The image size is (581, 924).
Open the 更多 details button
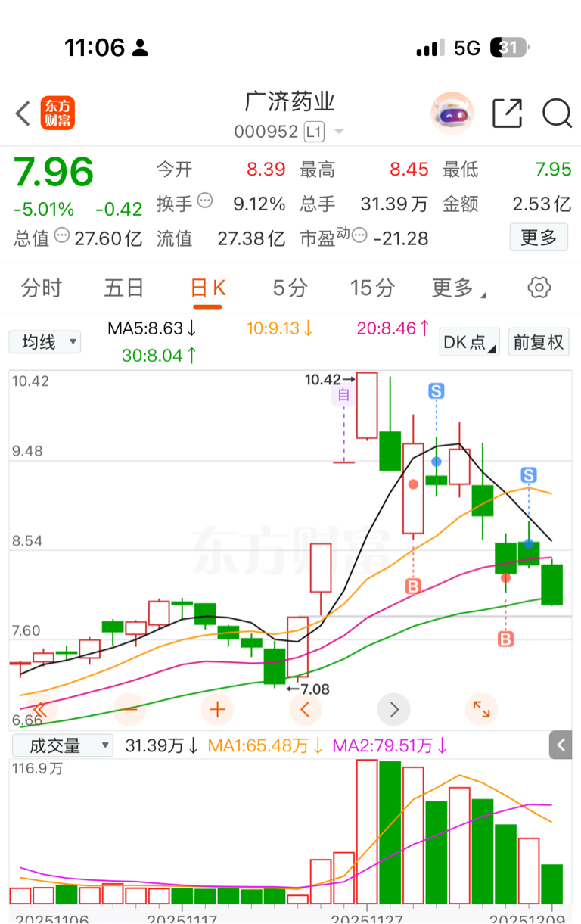coord(539,238)
